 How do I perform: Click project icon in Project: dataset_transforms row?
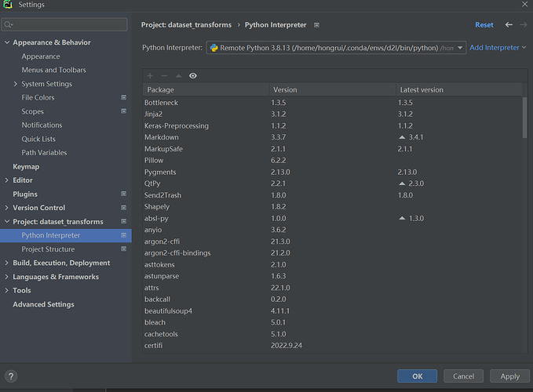point(124,221)
